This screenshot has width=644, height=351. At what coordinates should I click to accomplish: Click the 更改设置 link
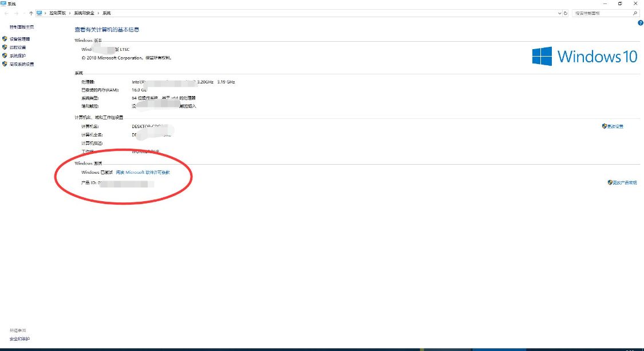(x=613, y=126)
